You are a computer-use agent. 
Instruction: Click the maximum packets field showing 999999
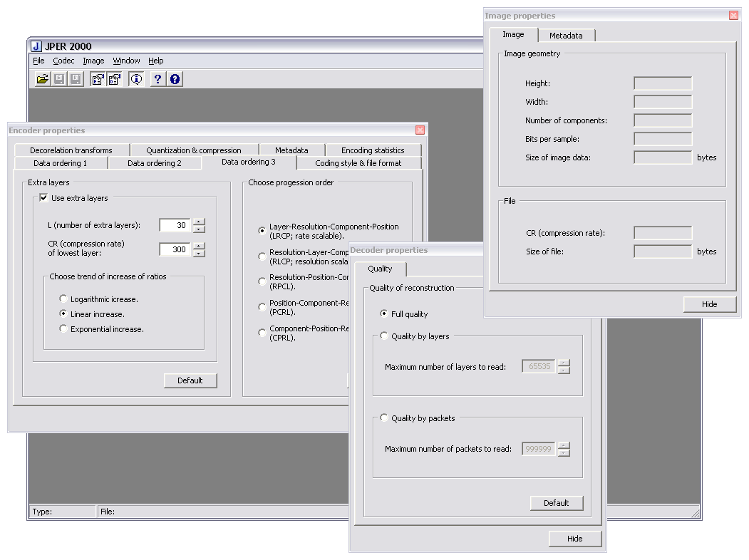pos(539,449)
